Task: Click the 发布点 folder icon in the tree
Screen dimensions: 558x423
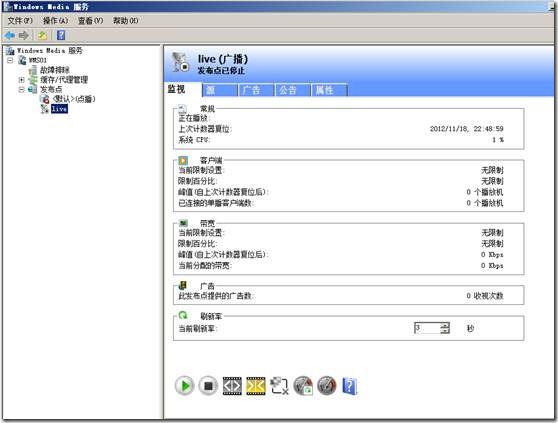Action: 32,89
